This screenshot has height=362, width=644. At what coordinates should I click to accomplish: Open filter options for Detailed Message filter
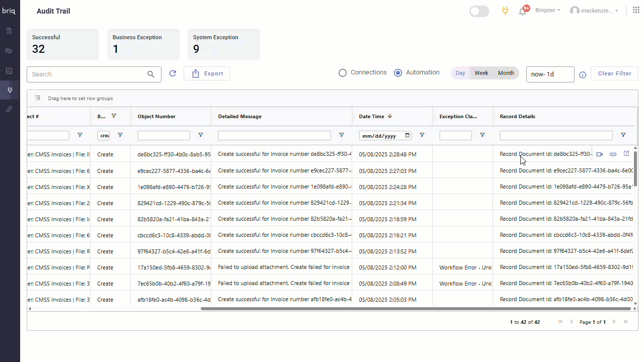[x=341, y=135]
